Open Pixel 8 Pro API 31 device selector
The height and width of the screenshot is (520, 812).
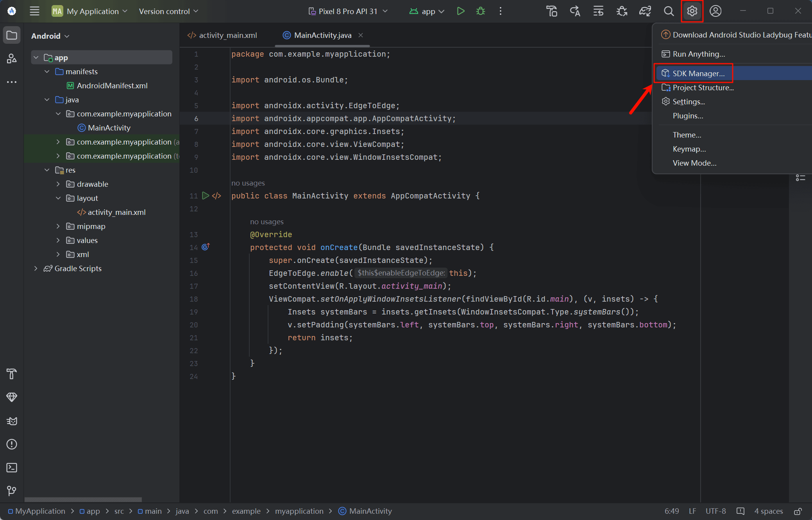click(348, 11)
